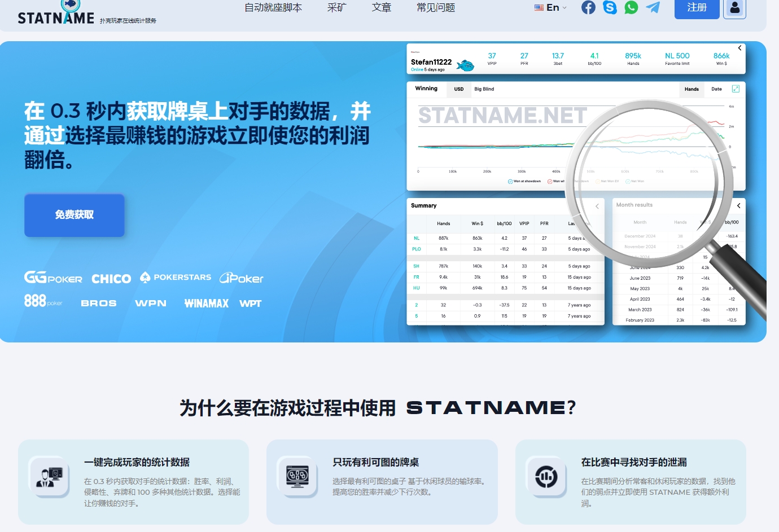Click the May 2023 month row
Viewport: 779px width, 532px height.
coord(679,288)
